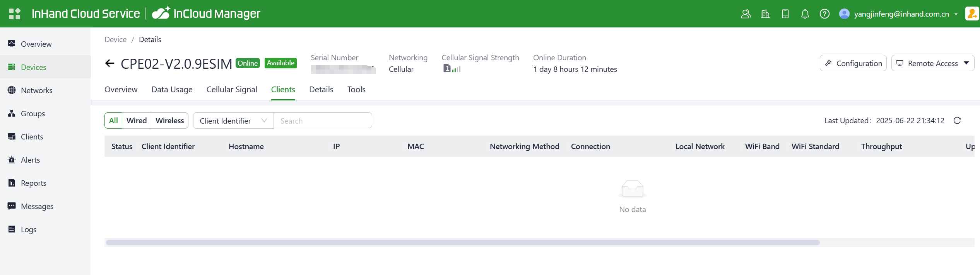Open the notifications bell
Image resolution: width=980 pixels, height=275 pixels.
coord(805,14)
